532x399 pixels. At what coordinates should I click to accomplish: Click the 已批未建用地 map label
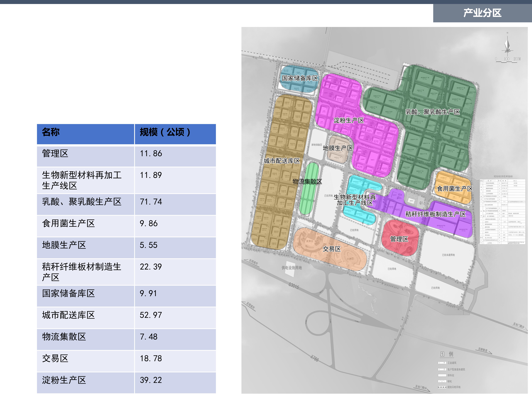click(x=448, y=255)
